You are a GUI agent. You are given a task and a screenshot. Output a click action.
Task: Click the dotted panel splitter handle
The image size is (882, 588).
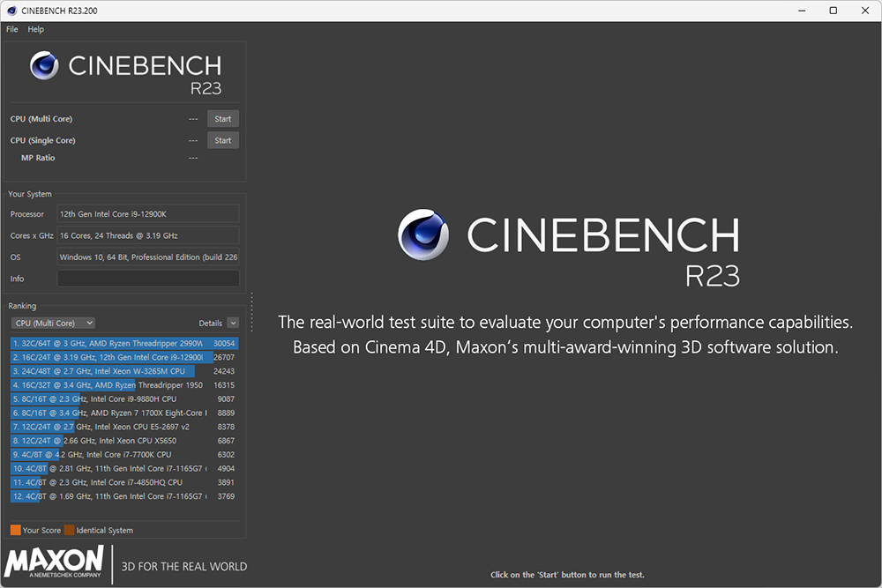[251, 312]
